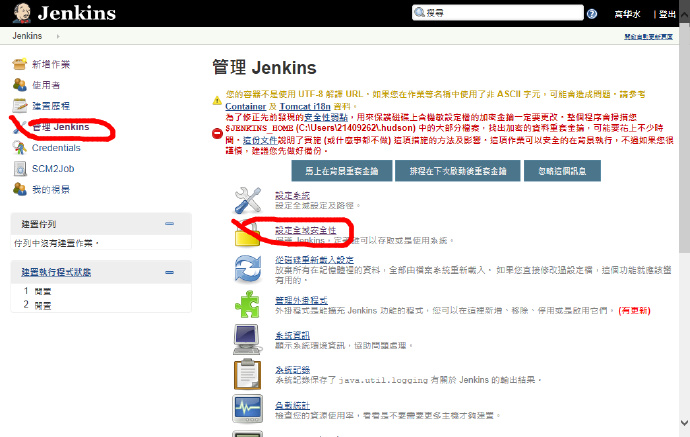Open the 負載統計 link
Image resolution: width=690 pixels, height=437 pixels.
coord(292,405)
